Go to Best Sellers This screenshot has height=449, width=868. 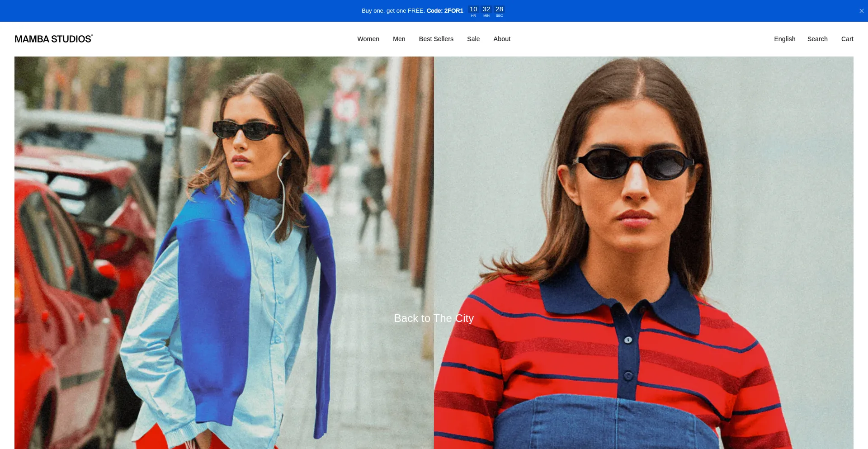(x=436, y=39)
